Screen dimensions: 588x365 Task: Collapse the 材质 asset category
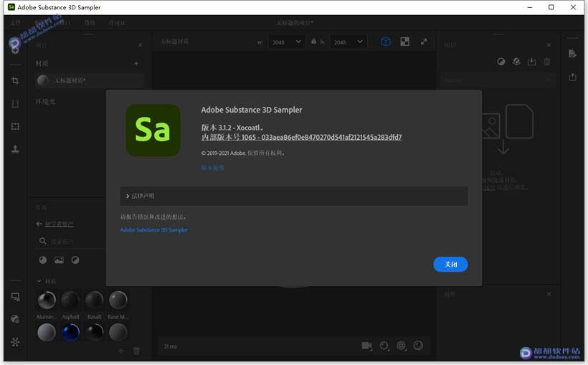click(39, 281)
